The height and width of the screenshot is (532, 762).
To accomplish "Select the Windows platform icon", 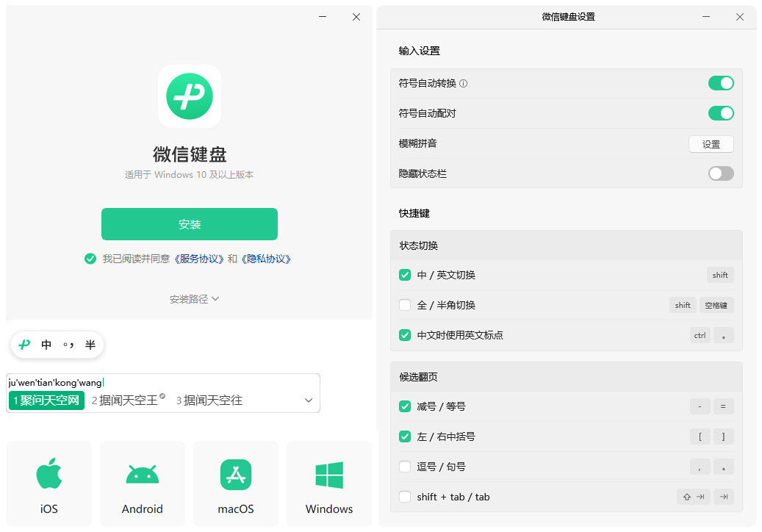I will coord(328,475).
